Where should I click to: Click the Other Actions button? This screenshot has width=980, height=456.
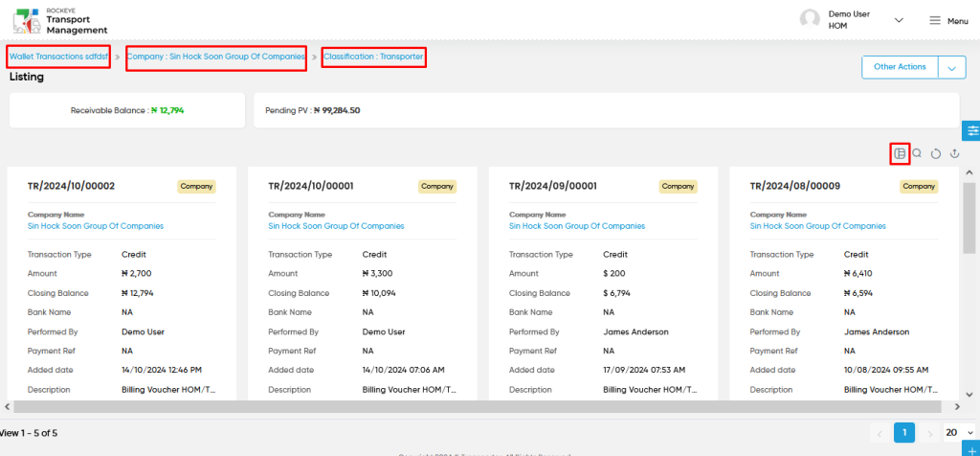tap(900, 68)
